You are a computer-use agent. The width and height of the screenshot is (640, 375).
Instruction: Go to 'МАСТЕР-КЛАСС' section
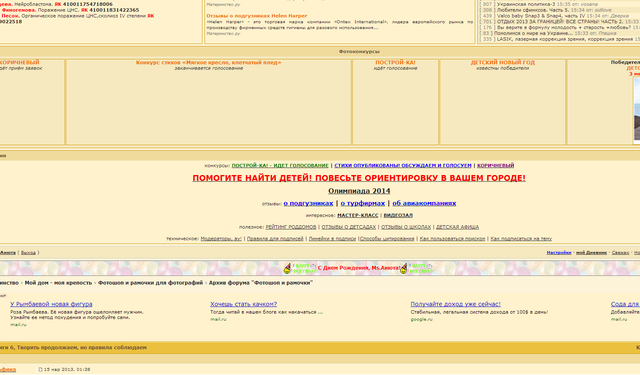tap(358, 215)
